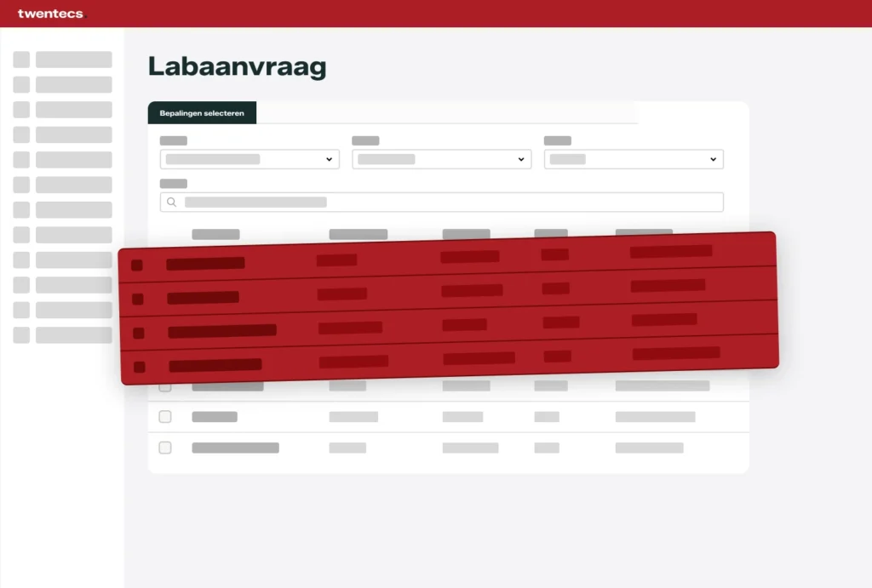Viewport: 872px width, 588px height.
Task: Click the magnifier search icon
Action: (172, 203)
